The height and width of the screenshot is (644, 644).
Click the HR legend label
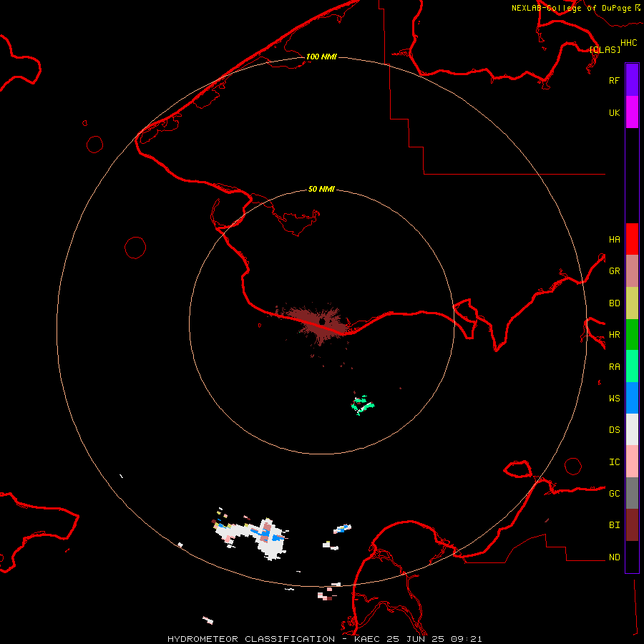614,334
